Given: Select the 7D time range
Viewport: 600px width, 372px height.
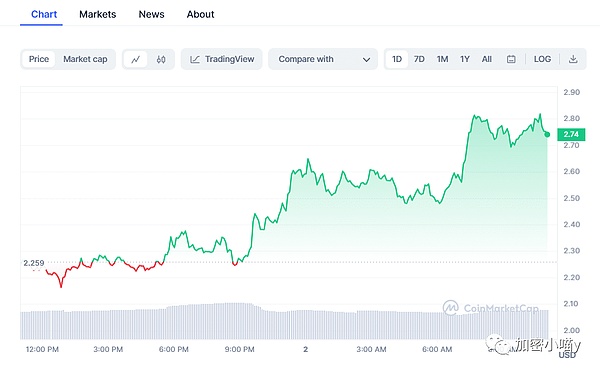Looking at the screenshot, I should click(x=419, y=59).
